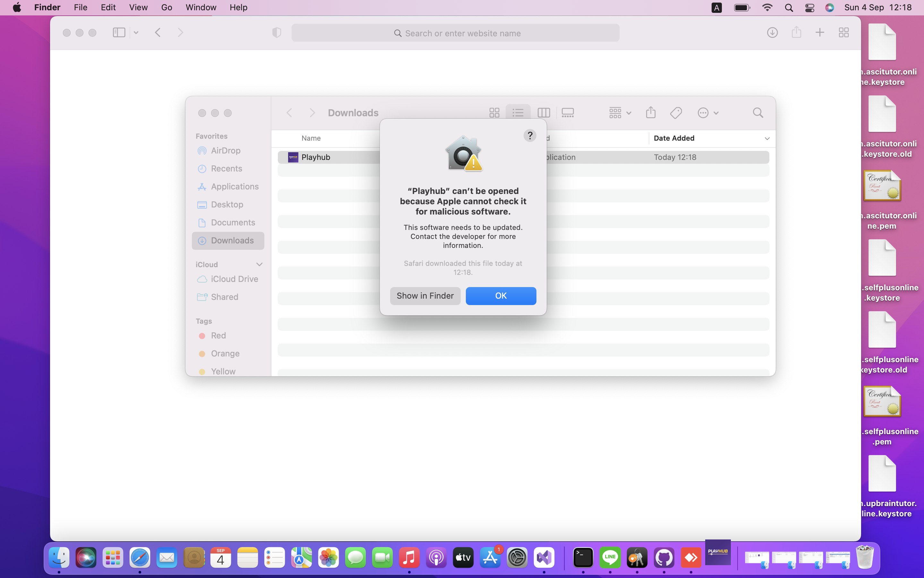Click OK in the Playhub warning dialog
The width and height of the screenshot is (924, 578).
pos(501,295)
